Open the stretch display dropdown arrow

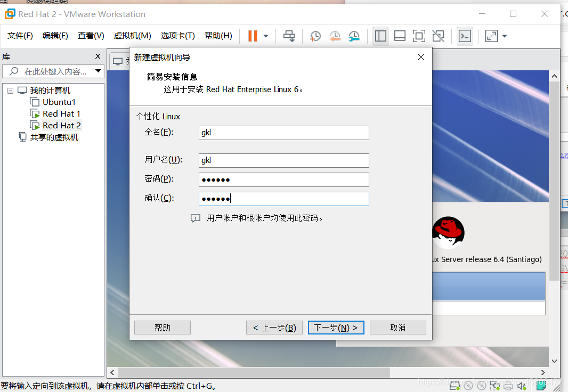505,36
